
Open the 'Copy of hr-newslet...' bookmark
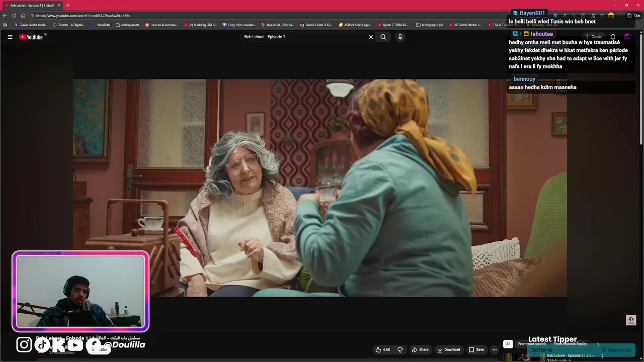pyautogui.click(x=239, y=25)
